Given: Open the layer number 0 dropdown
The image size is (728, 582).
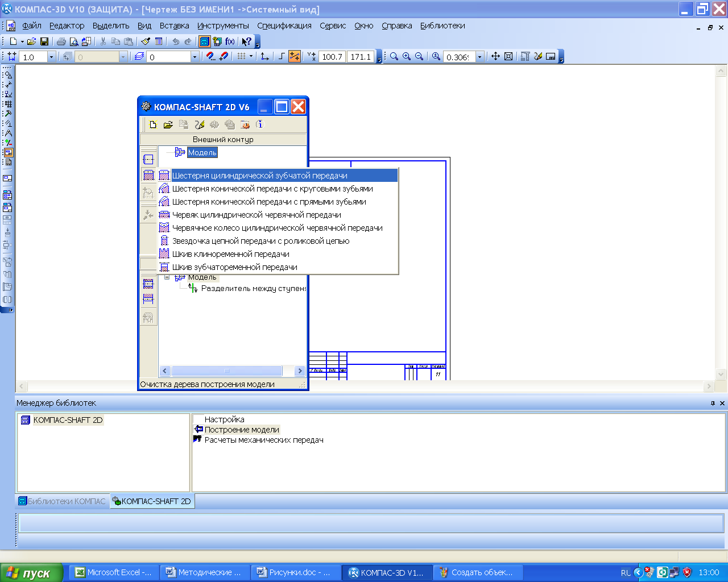Looking at the screenshot, I should click(195, 57).
